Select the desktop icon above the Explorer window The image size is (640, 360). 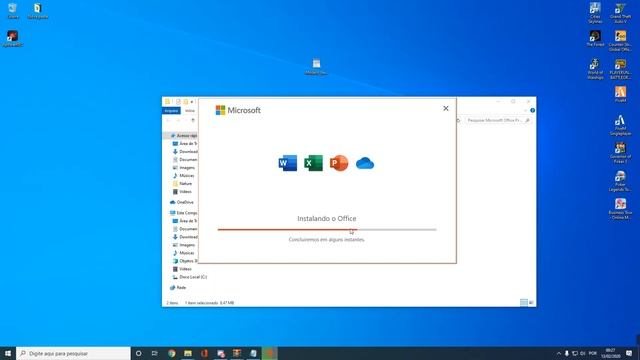(x=316, y=67)
